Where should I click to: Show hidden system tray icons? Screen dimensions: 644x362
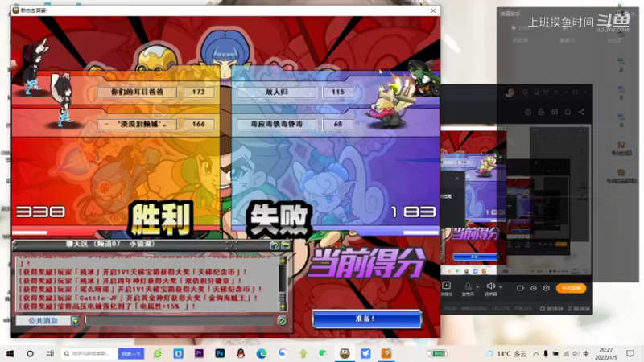point(535,353)
